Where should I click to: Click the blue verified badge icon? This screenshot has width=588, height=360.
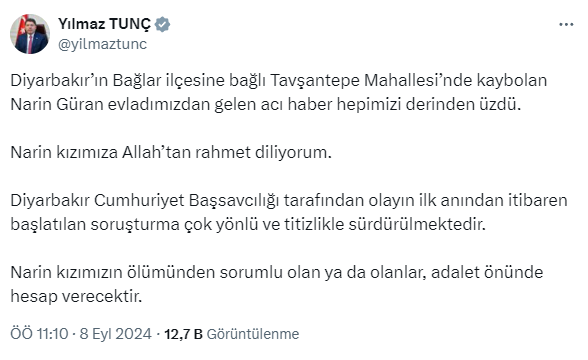[x=162, y=24]
